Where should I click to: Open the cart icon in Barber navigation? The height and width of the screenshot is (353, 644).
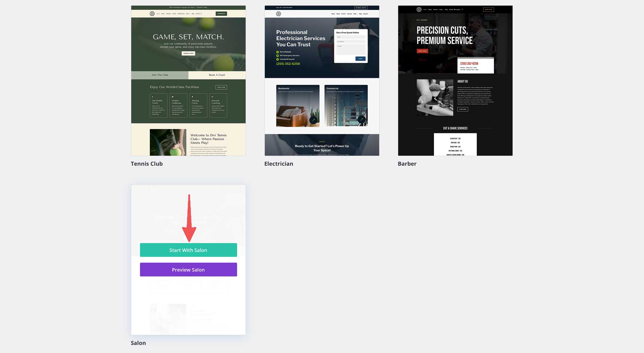click(x=455, y=10)
